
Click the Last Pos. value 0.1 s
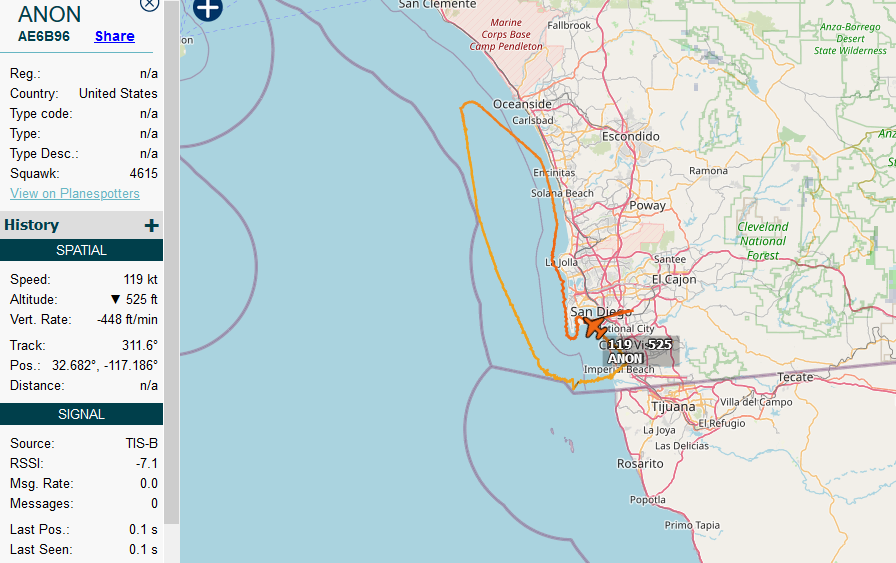[x=143, y=529]
